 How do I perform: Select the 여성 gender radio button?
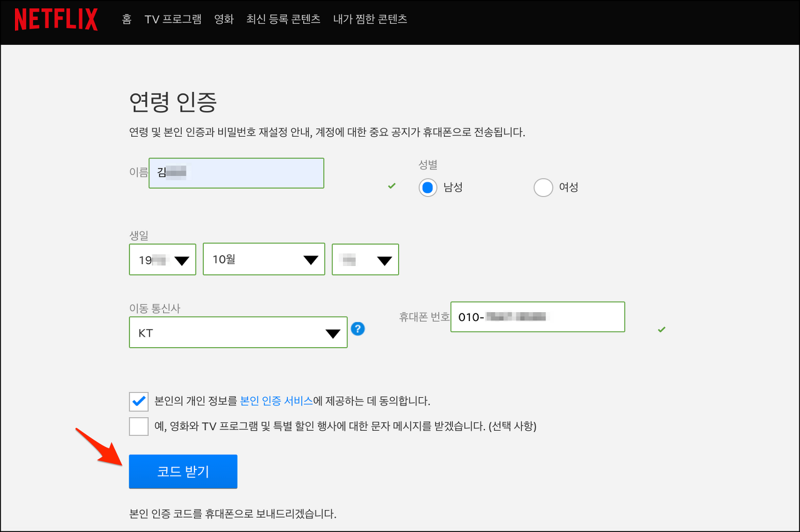[x=543, y=187]
